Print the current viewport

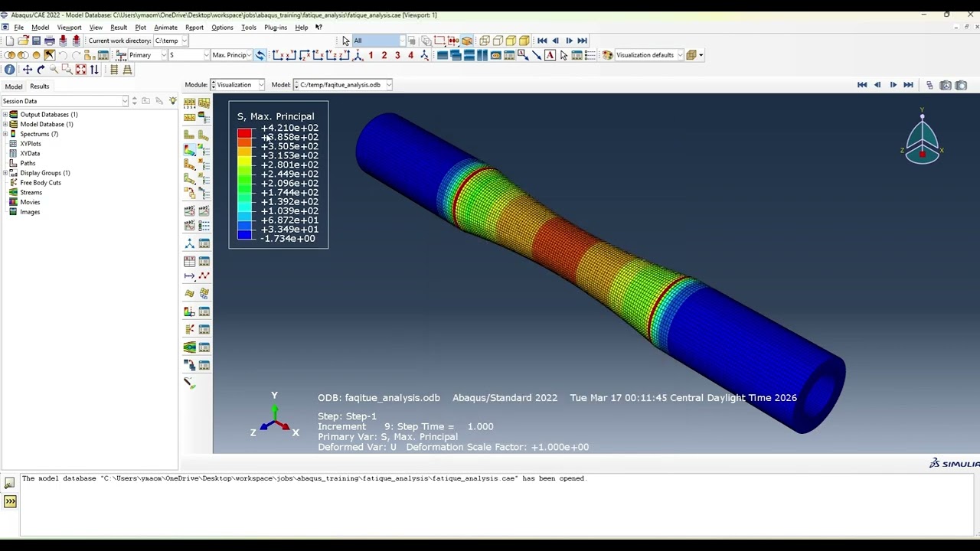50,41
